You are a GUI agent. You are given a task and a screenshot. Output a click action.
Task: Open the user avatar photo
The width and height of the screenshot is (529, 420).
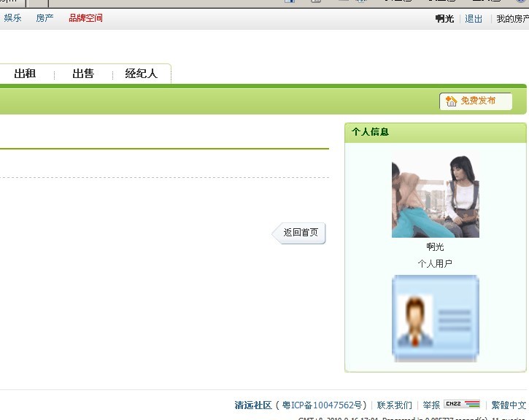coord(435,195)
